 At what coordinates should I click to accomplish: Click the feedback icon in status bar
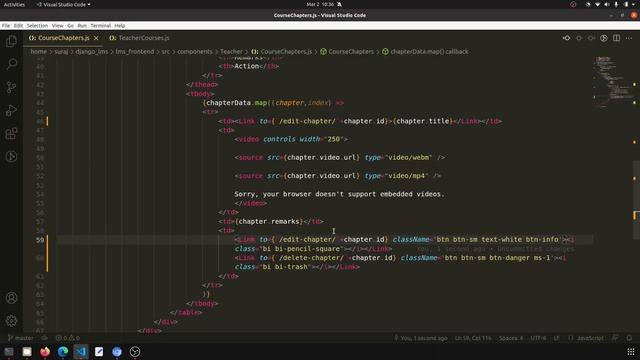pos(615,338)
